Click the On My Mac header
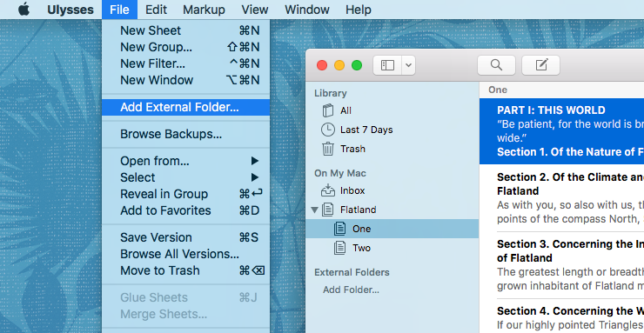 (x=340, y=174)
